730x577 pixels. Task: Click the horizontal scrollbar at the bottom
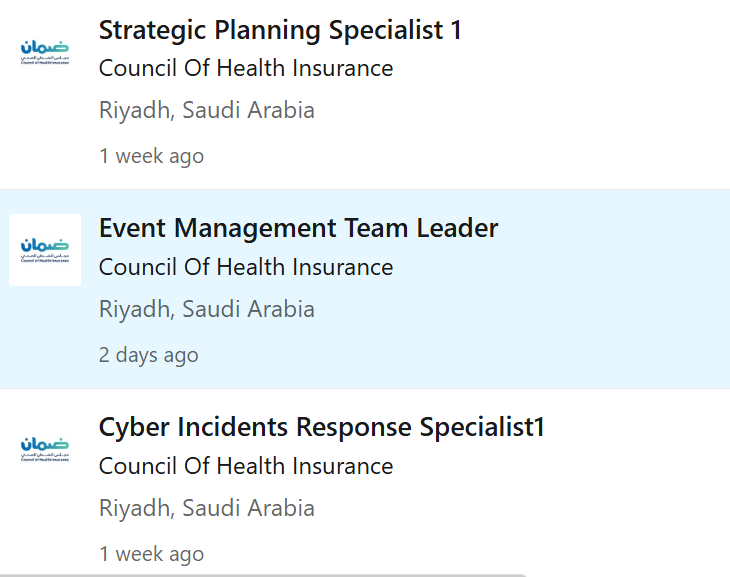click(x=263, y=576)
